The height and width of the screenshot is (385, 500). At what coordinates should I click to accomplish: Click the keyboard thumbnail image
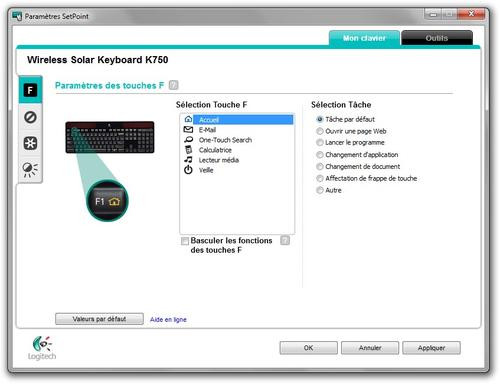[110, 137]
